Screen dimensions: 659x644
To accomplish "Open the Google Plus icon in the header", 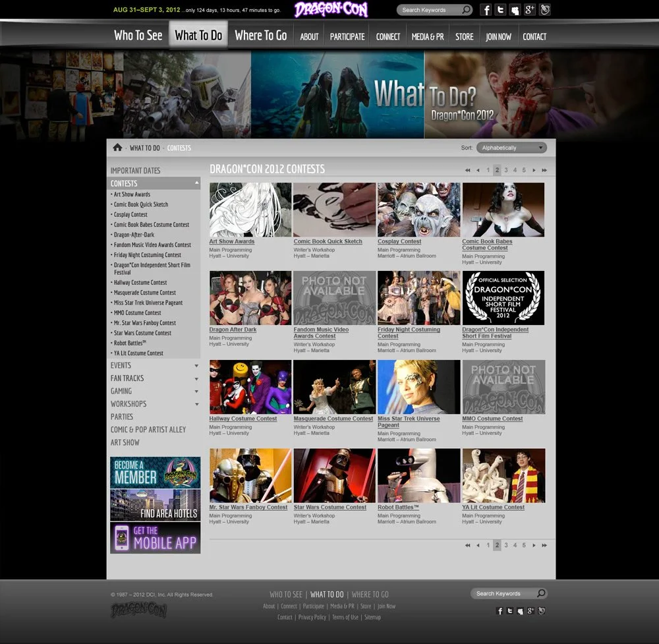I will [530, 10].
